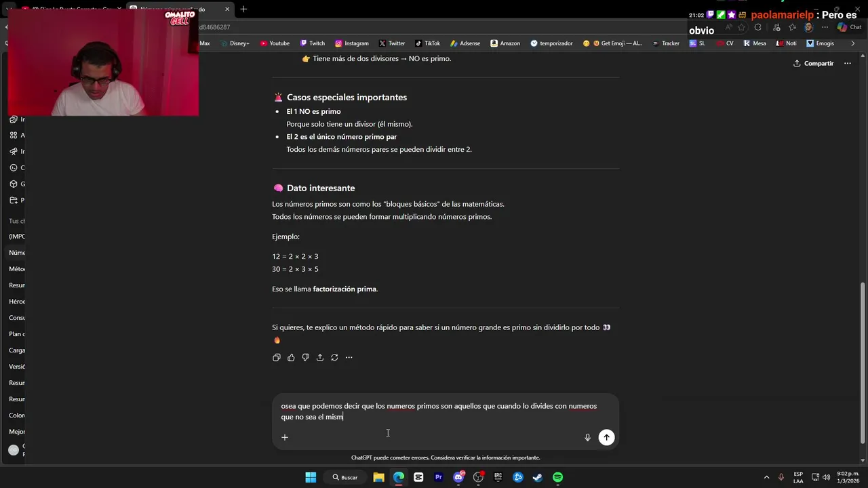Open the clock showing 9:02 p.m.
Image resolution: width=868 pixels, height=488 pixels.
click(848, 477)
